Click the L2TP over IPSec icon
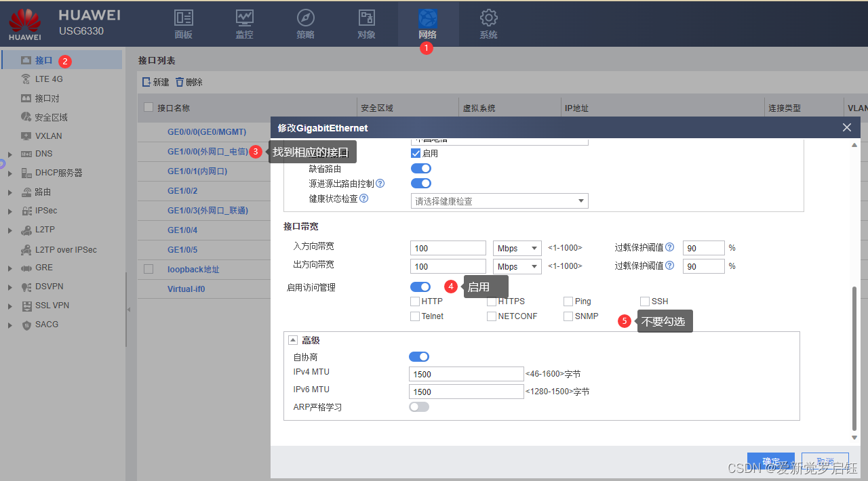 26,250
